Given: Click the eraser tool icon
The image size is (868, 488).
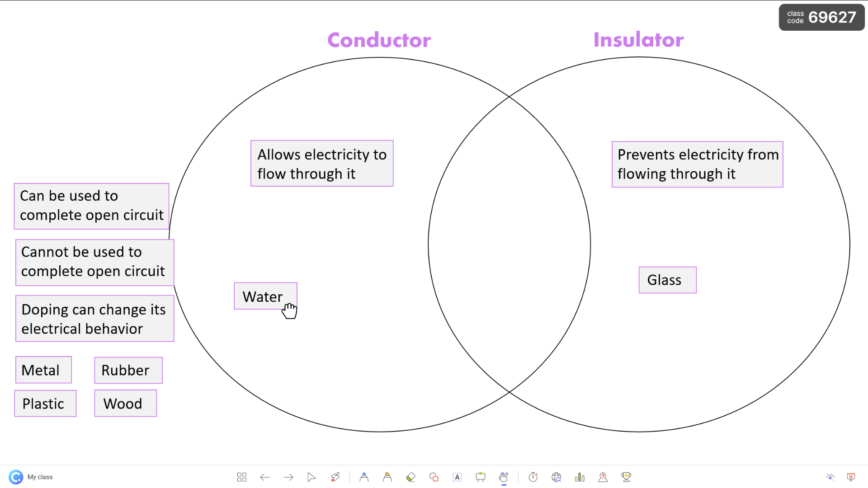Looking at the screenshot, I should pyautogui.click(x=410, y=477).
